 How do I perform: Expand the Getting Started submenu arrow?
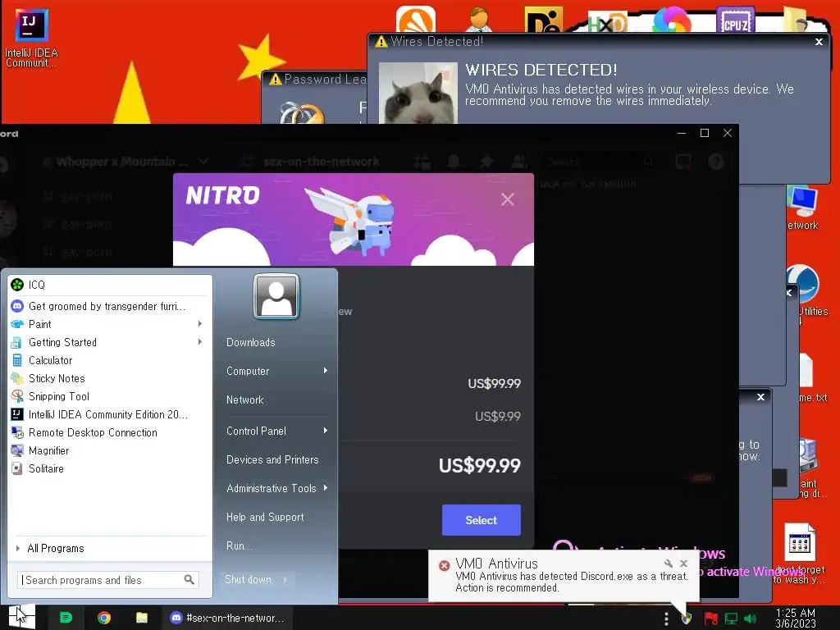pos(200,342)
